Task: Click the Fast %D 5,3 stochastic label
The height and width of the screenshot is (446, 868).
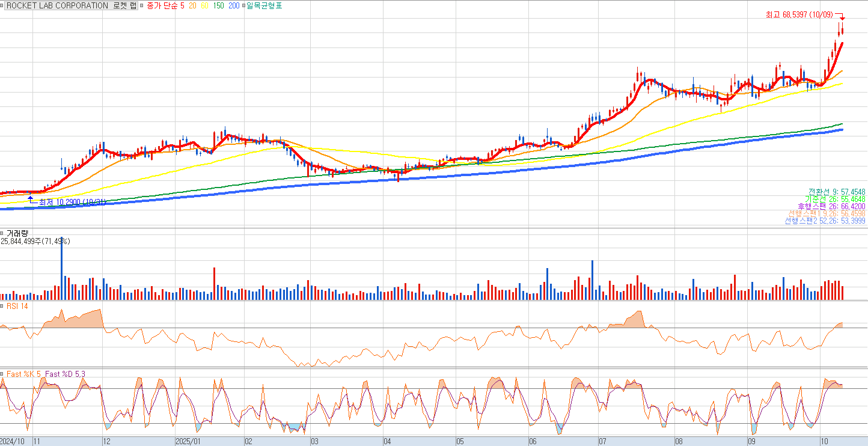Action: click(66, 374)
